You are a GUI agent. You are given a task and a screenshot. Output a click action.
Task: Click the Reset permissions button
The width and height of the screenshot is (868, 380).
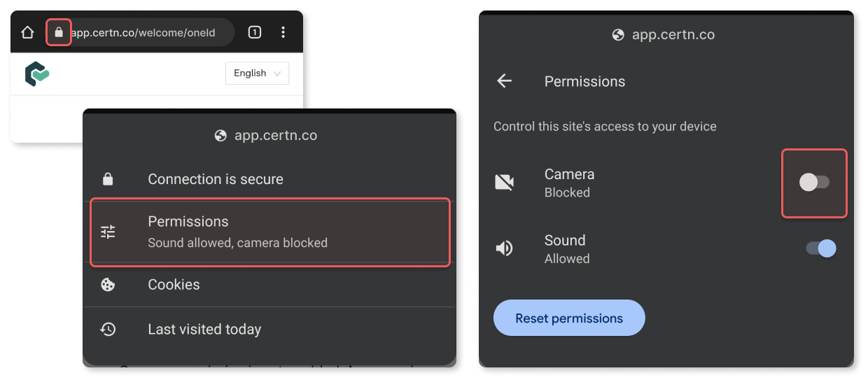(x=569, y=318)
